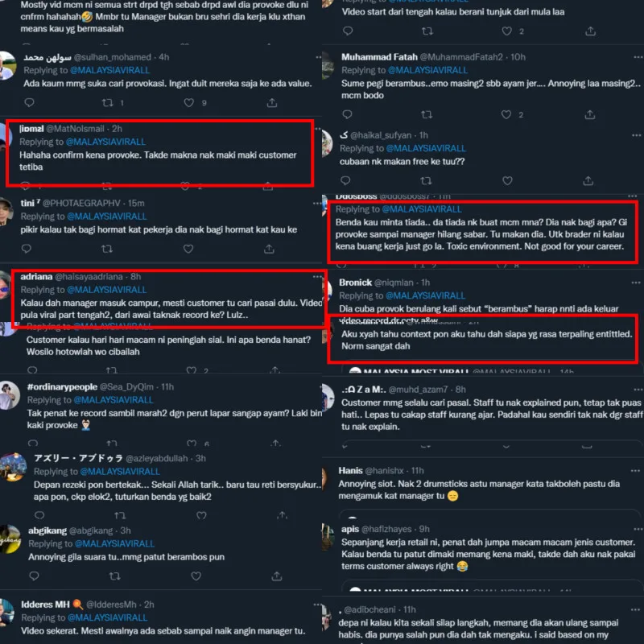The image size is (644, 644).
Task: Open more options on Muhammad Fatah tweet
Action: (x=638, y=57)
